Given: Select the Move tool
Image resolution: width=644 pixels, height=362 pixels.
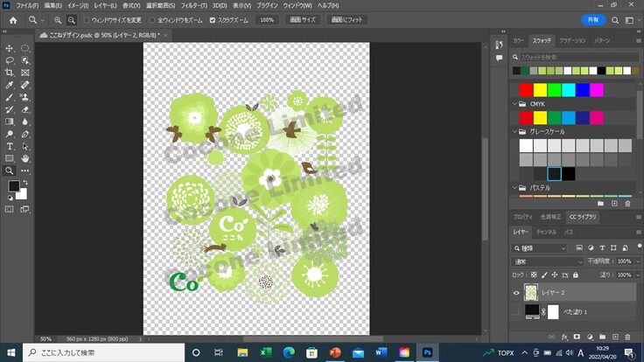Looking at the screenshot, I should coord(10,49).
